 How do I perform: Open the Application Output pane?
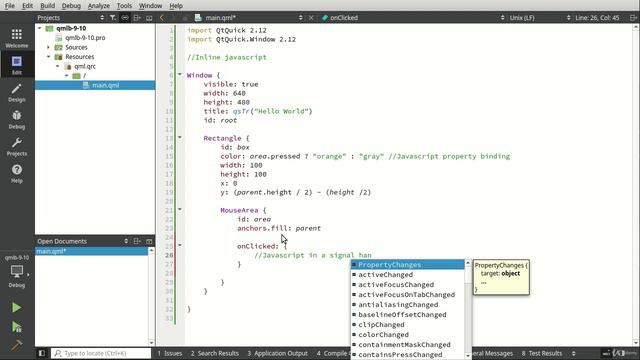278,353
